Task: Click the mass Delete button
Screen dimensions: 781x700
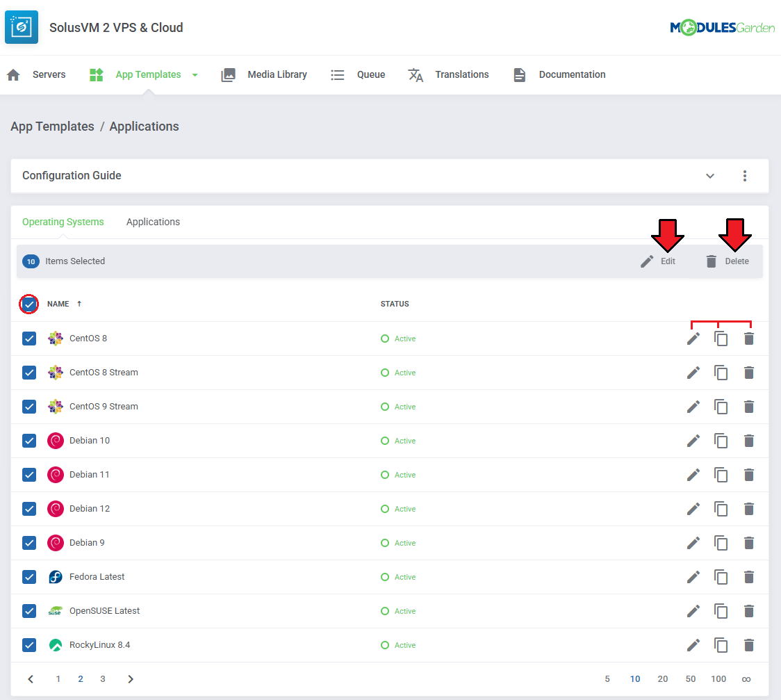Action: pos(727,261)
